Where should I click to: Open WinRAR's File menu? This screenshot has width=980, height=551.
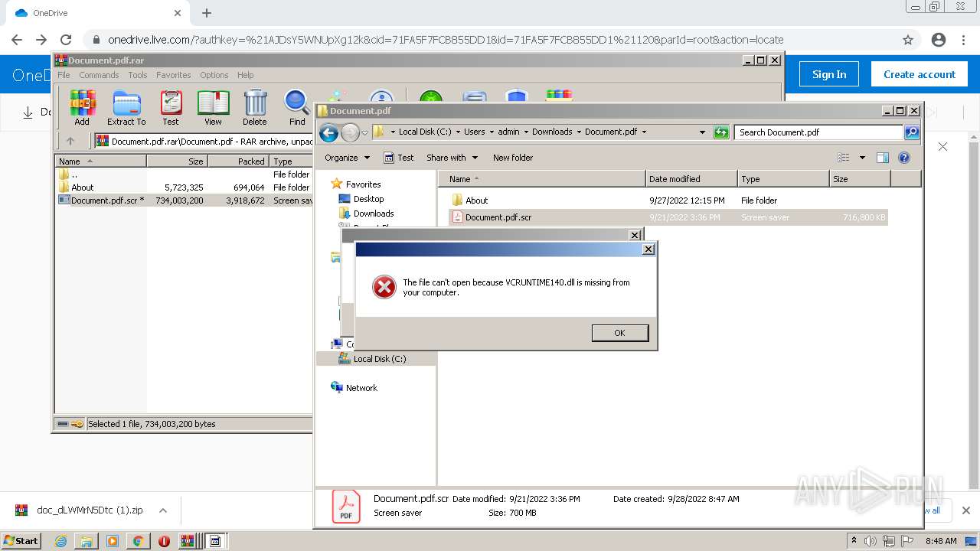[x=64, y=75]
